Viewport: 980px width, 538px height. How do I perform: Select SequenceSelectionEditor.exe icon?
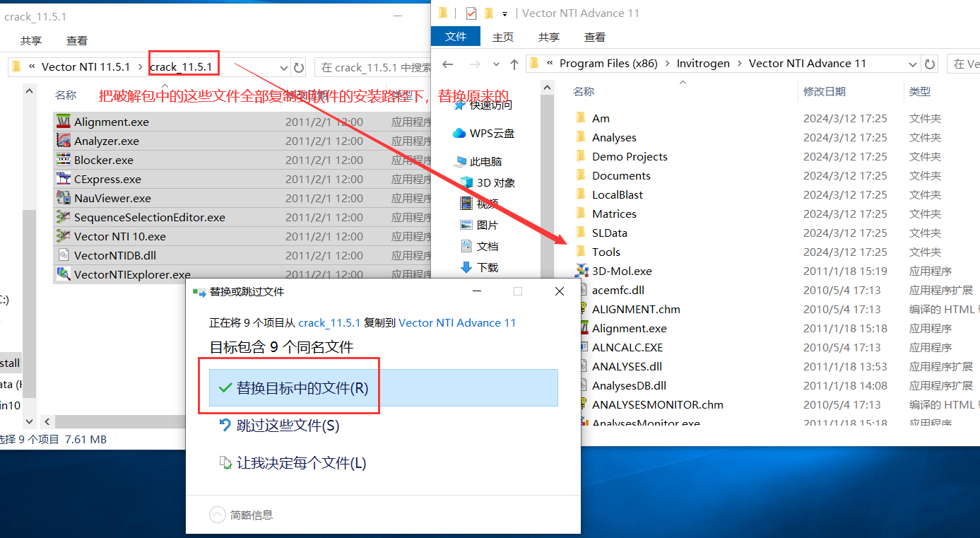[x=64, y=217]
